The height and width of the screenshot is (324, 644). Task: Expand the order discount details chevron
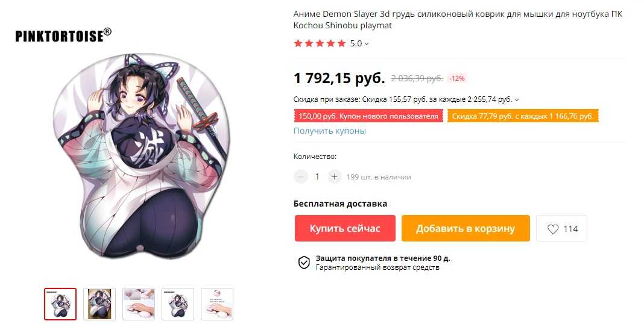click(x=517, y=99)
